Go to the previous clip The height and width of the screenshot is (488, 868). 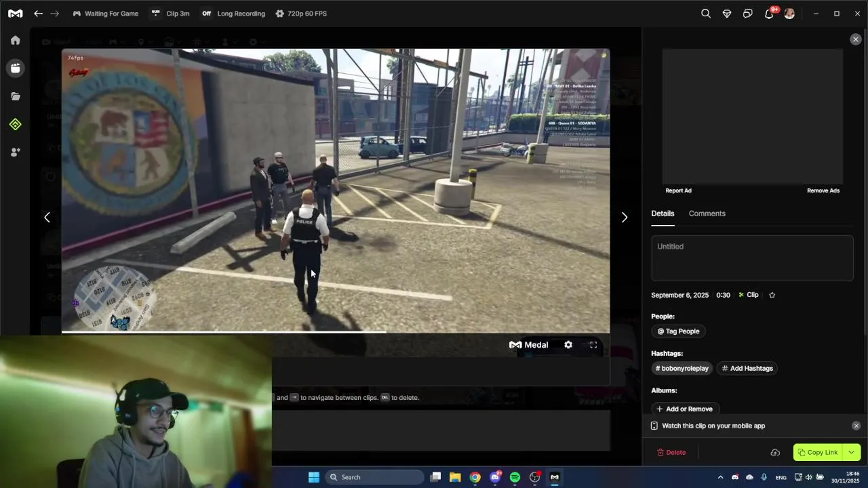pos(47,218)
